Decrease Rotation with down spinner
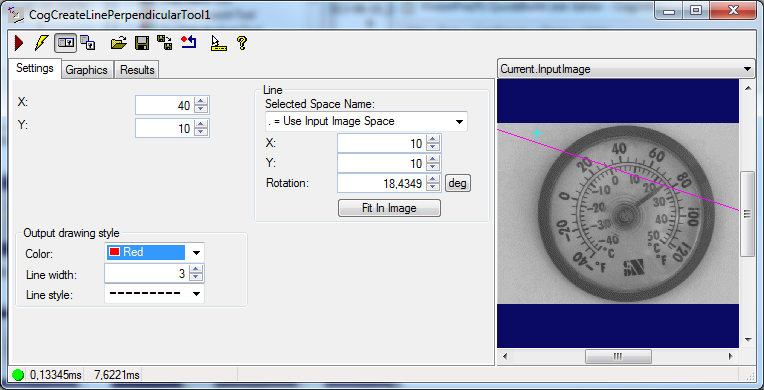This screenshot has height=390, width=764. click(x=433, y=188)
